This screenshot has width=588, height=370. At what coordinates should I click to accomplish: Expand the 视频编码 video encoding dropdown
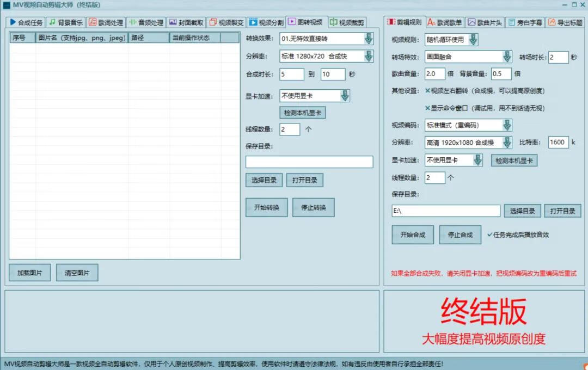[507, 125]
